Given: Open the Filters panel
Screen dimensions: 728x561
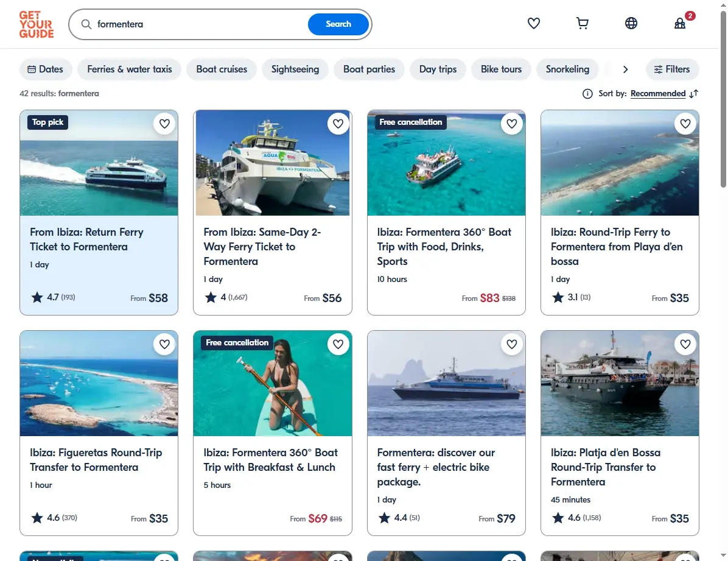Looking at the screenshot, I should click(672, 69).
